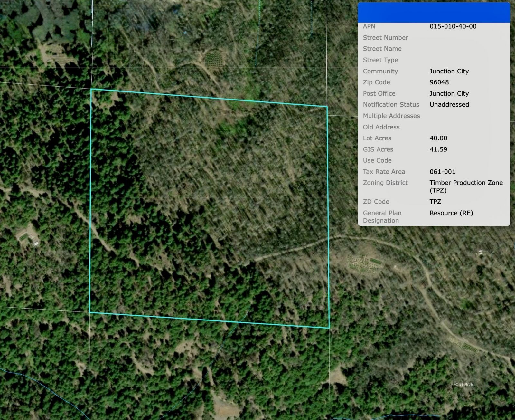Click the Lot Acres value 40.00
Viewport: 515px width, 420px height.
438,138
